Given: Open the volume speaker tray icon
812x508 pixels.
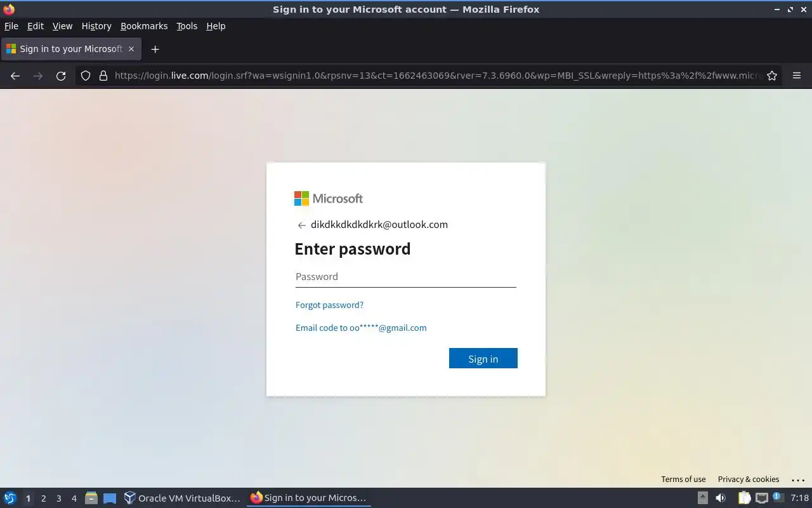Looking at the screenshot, I should 721,498.
